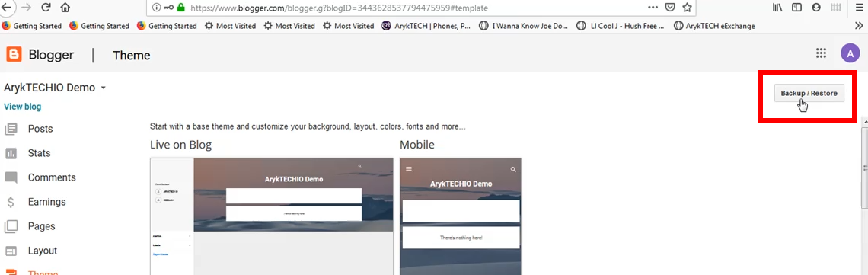Go back with the browser back arrow
Viewport: 868px width, 275px height.
(8, 7)
